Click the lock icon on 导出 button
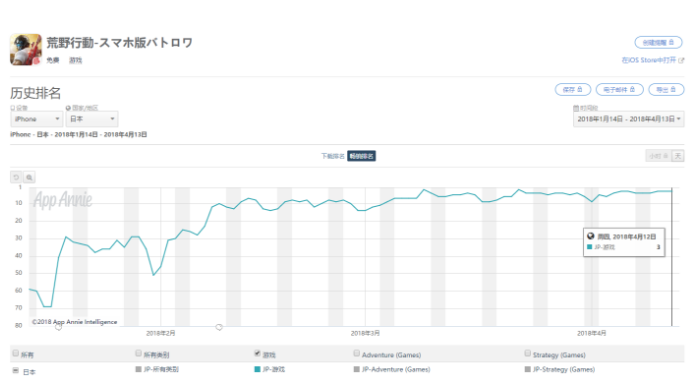Screen dimensions: 700x384 coord(673,89)
